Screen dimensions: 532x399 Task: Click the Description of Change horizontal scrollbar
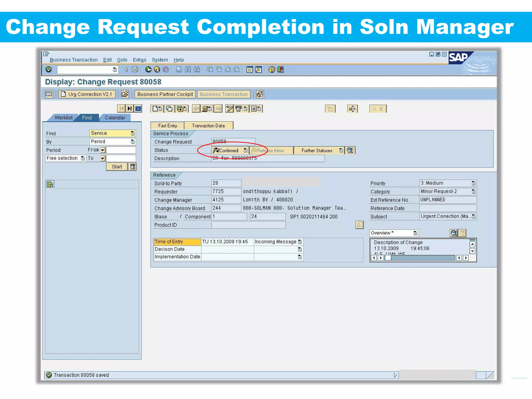[x=420, y=258]
